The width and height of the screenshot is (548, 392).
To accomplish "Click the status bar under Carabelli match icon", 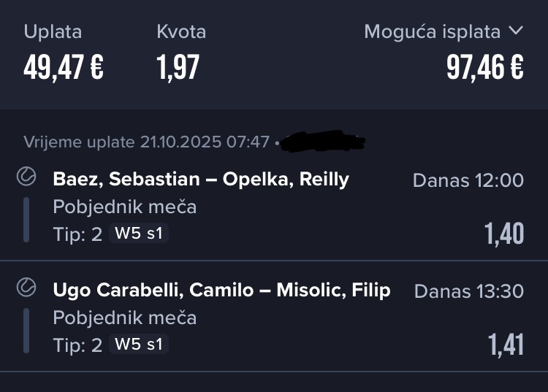I will pos(26,329).
